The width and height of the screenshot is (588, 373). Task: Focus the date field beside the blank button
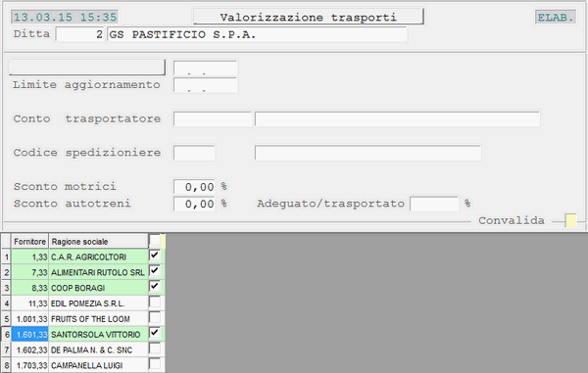[x=205, y=69]
